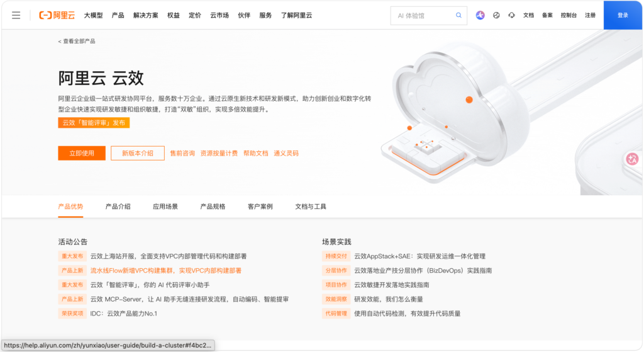Open 云效AppStack+SAE practice article

point(419,256)
